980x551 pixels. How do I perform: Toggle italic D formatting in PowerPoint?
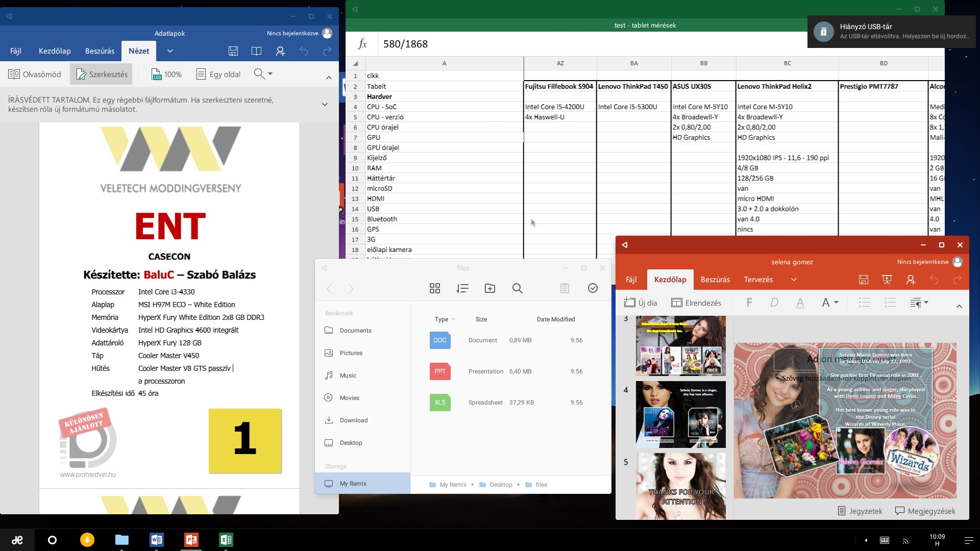774,303
